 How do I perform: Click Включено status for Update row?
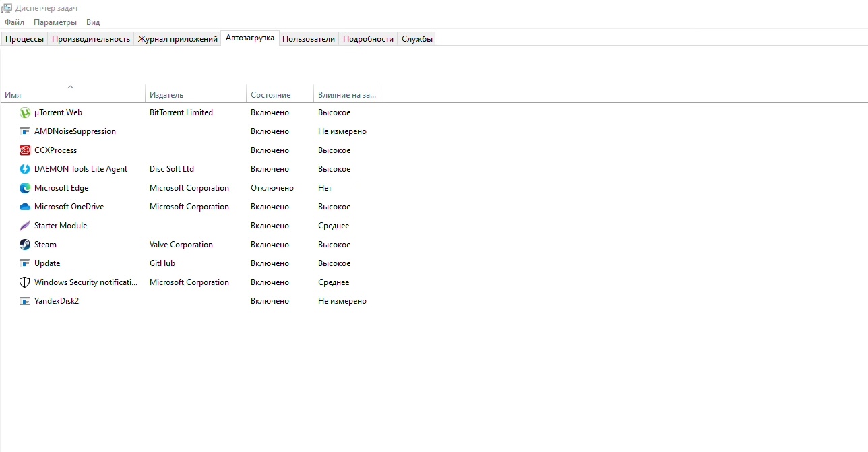click(x=270, y=263)
